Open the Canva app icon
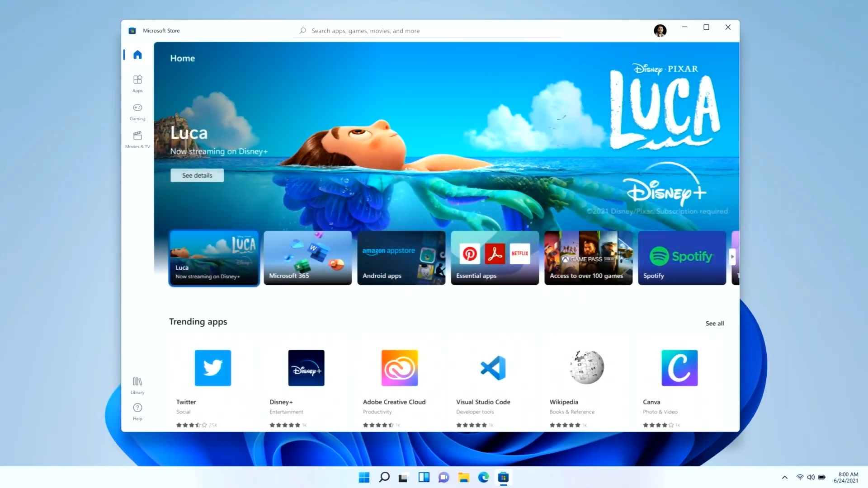This screenshot has height=488, width=868. 679,368
